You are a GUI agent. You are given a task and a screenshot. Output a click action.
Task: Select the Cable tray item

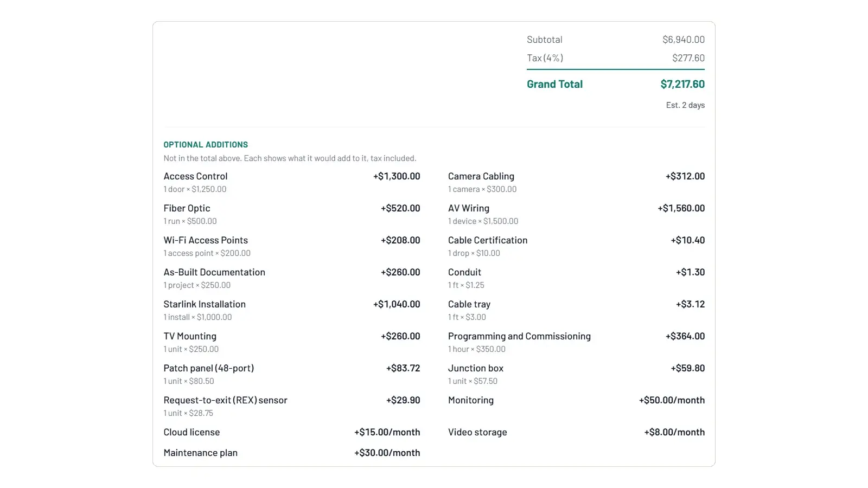(x=577, y=310)
